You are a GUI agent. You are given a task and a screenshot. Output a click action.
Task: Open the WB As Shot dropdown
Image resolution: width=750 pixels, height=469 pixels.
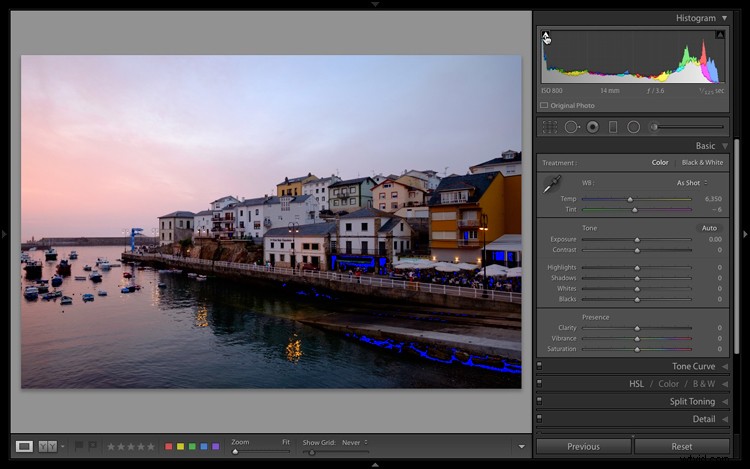point(692,183)
